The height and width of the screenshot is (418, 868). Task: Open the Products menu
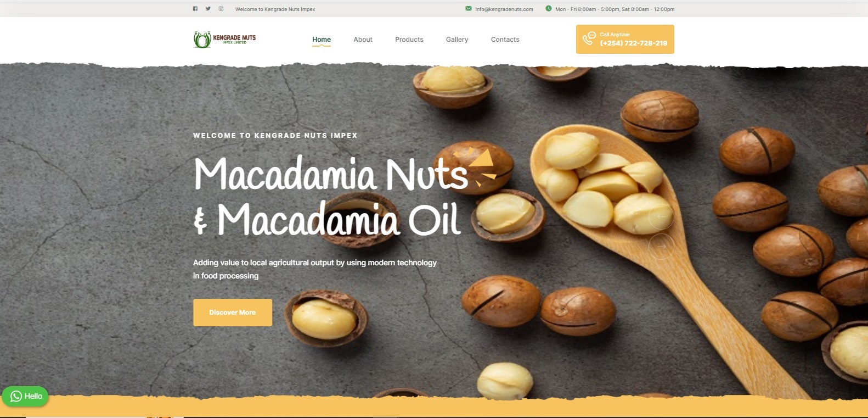(x=409, y=40)
